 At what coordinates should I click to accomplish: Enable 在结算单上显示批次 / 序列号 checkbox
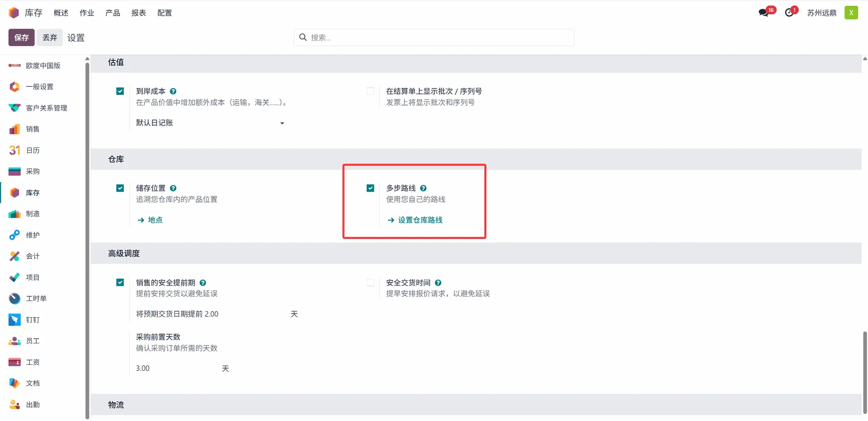(370, 91)
